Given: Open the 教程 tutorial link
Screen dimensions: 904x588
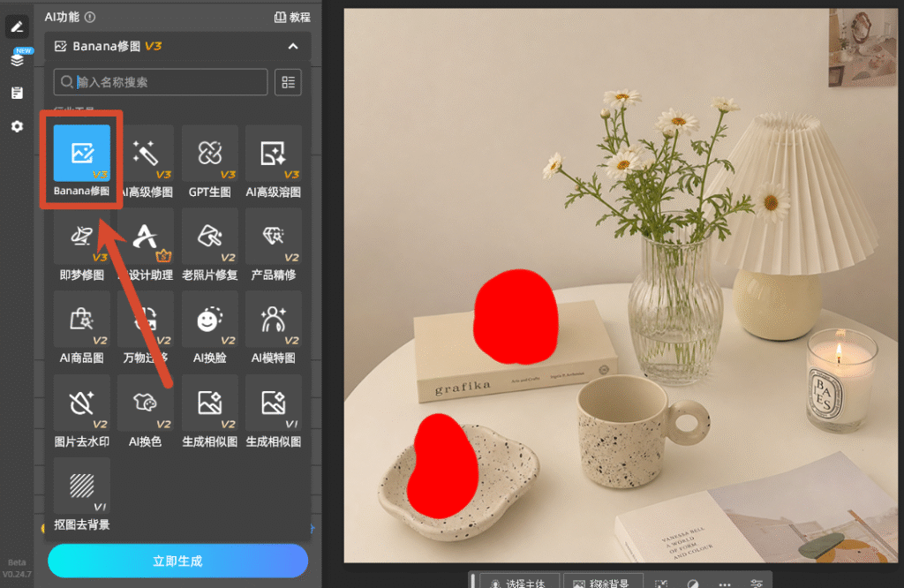Looking at the screenshot, I should (292, 18).
